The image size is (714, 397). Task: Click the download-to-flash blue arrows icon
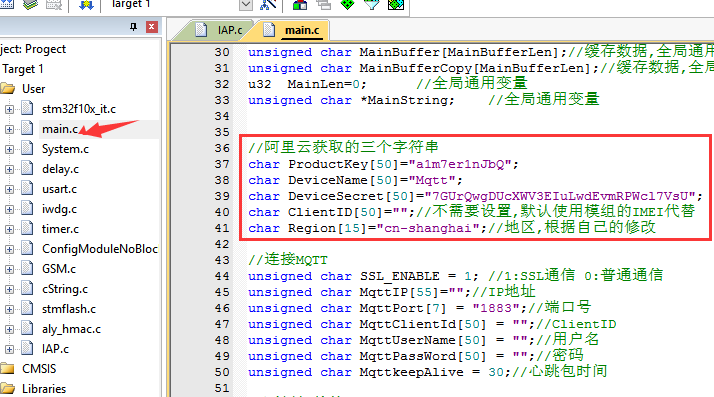pos(86,5)
